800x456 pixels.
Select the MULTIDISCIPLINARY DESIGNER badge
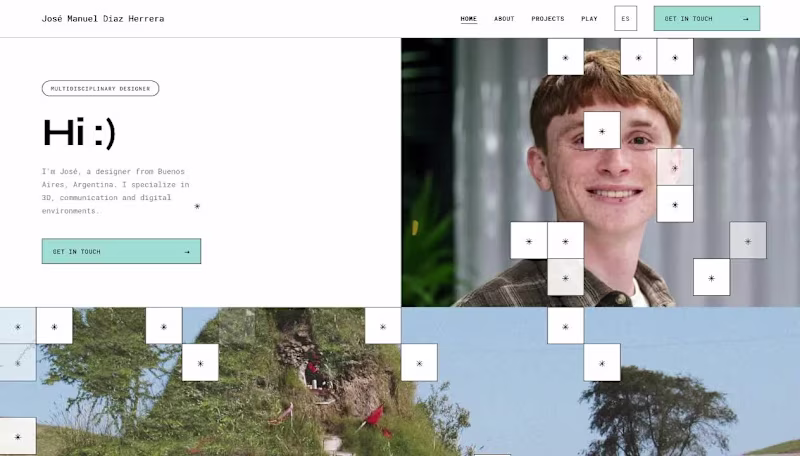click(x=101, y=88)
